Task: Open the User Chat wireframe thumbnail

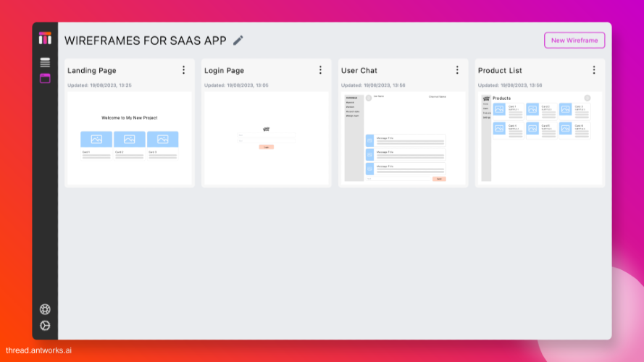Action: tap(403, 138)
